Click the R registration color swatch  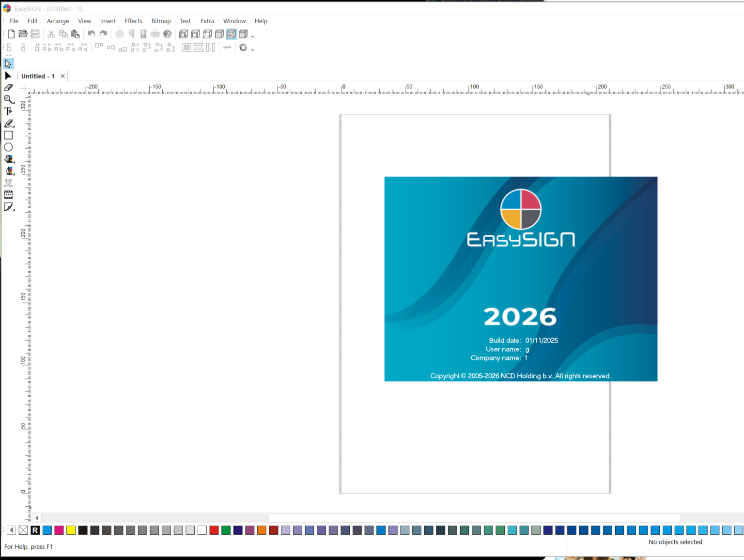pyautogui.click(x=35, y=530)
